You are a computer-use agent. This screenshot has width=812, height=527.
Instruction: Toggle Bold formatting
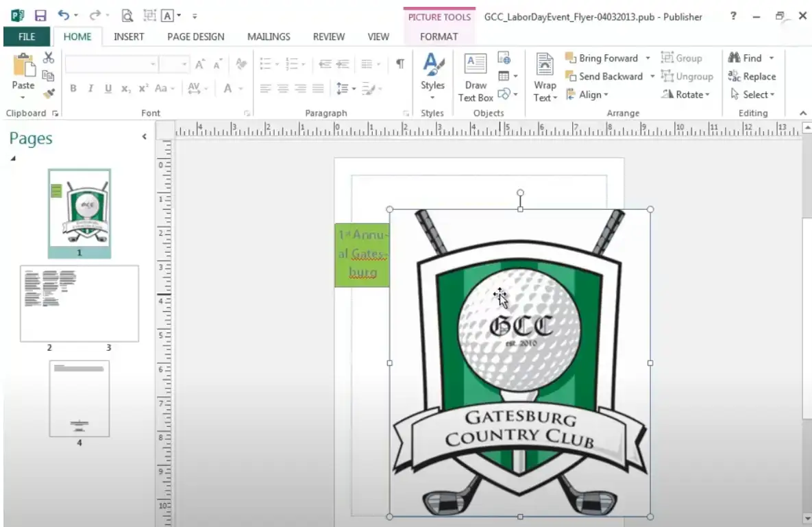point(73,88)
